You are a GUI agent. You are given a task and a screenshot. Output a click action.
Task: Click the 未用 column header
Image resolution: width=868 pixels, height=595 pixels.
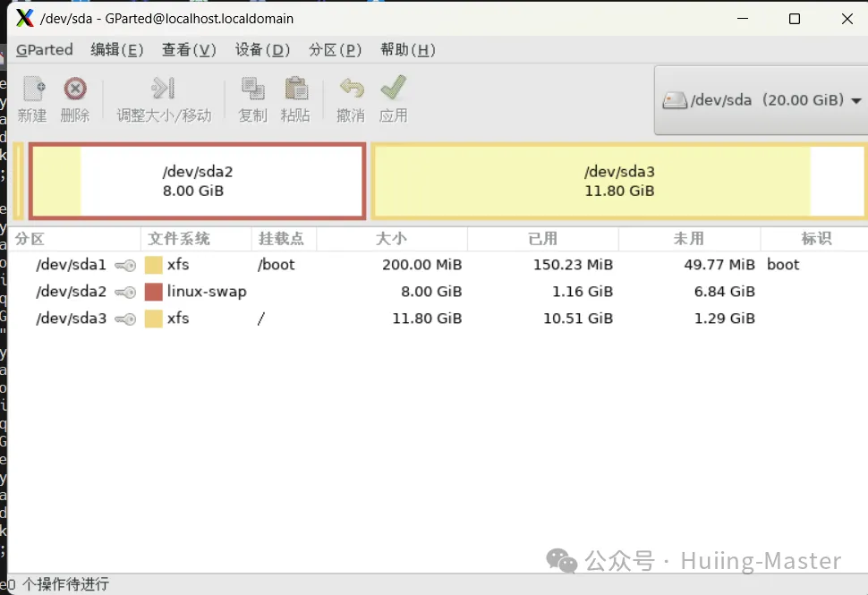click(x=689, y=239)
